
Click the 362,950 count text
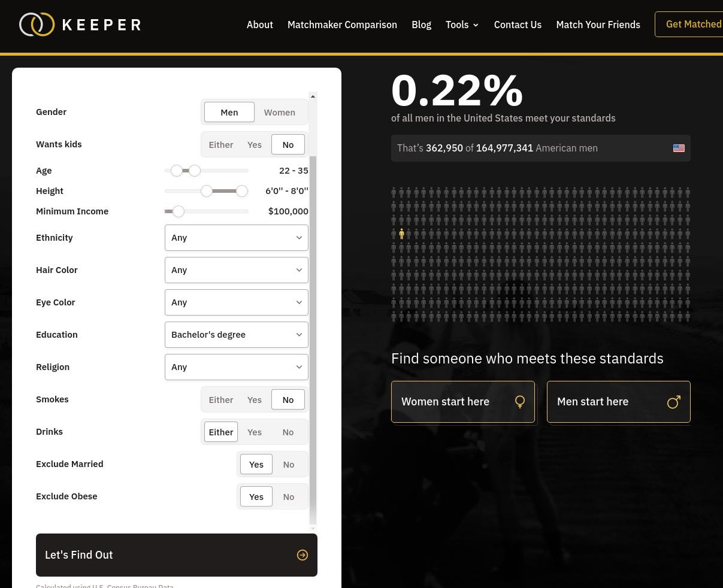(444, 148)
